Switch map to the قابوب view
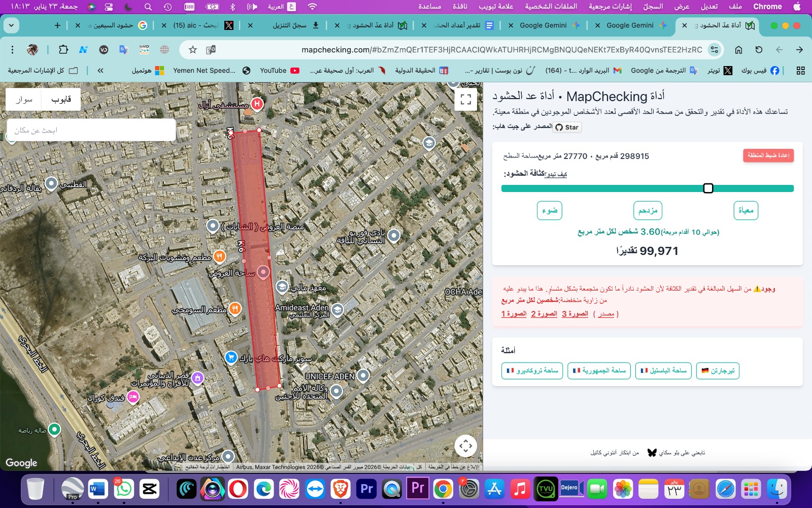Image resolution: width=812 pixels, height=508 pixels. click(61, 100)
